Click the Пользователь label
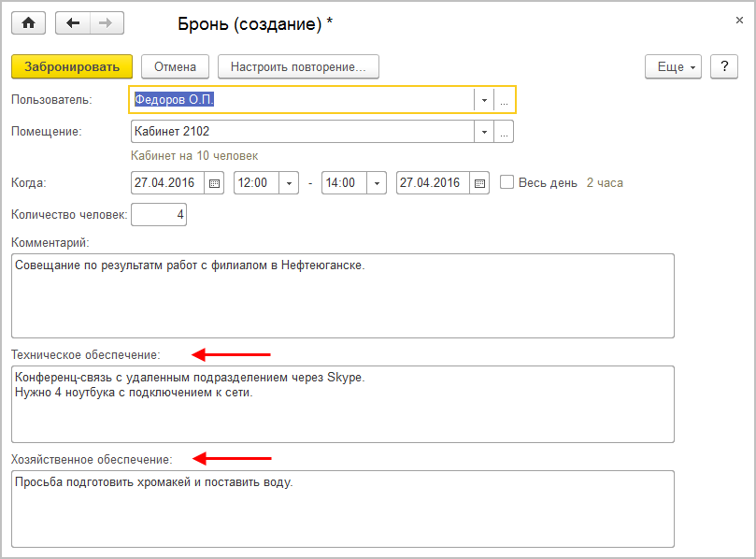Image resolution: width=756 pixels, height=559 pixels. pyautogui.click(x=51, y=100)
